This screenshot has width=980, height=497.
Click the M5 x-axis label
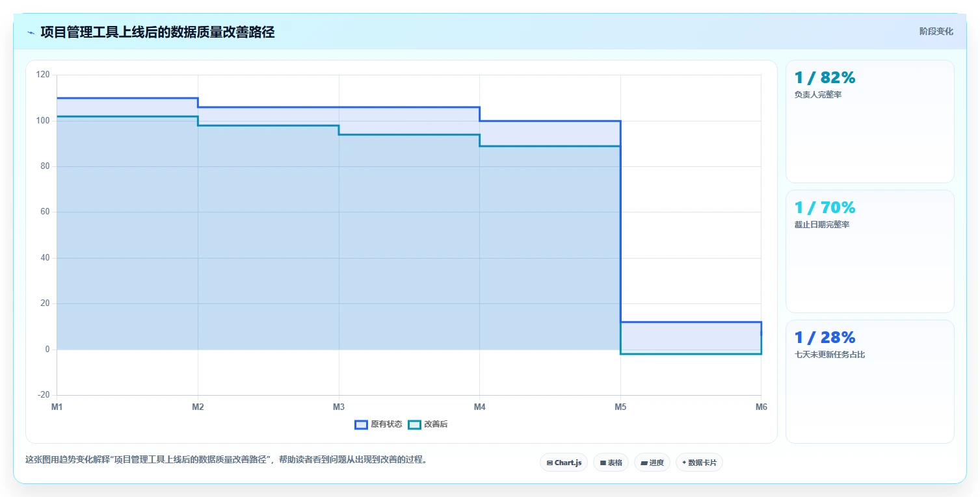(620, 407)
